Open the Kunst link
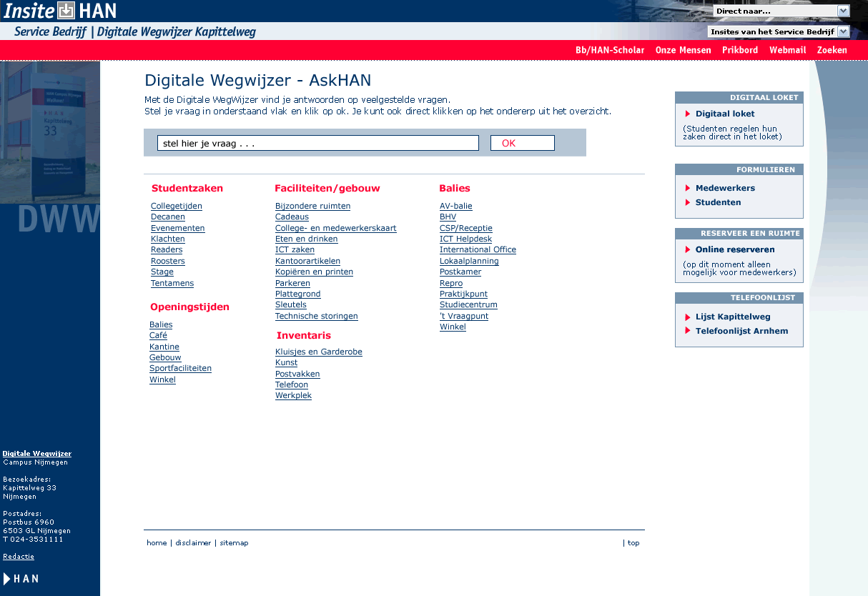 click(x=286, y=363)
